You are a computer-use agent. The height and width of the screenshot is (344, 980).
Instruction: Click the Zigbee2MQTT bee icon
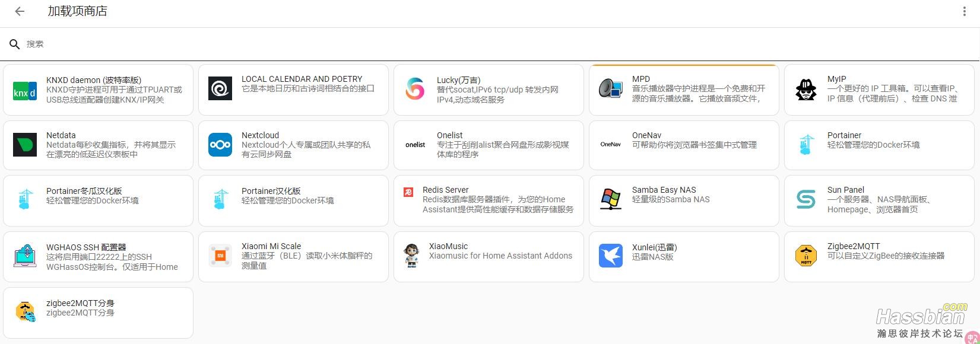click(806, 256)
